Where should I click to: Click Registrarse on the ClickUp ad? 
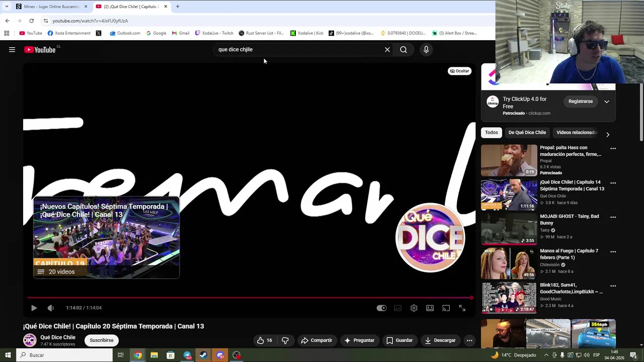pos(581,102)
